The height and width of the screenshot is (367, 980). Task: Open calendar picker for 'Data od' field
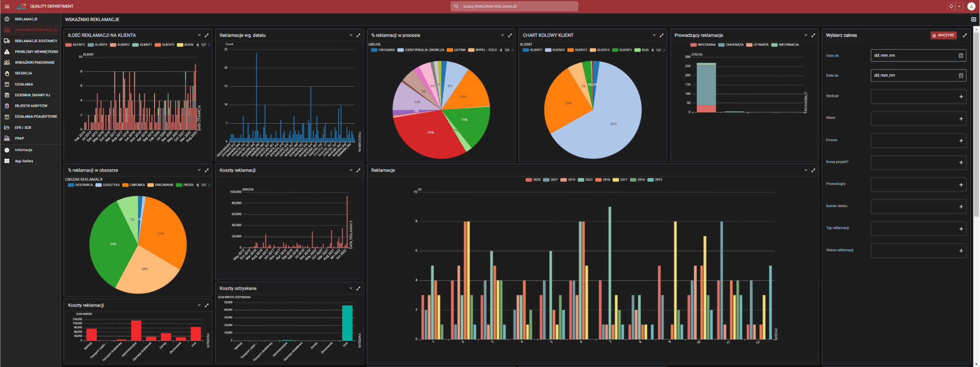(961, 56)
